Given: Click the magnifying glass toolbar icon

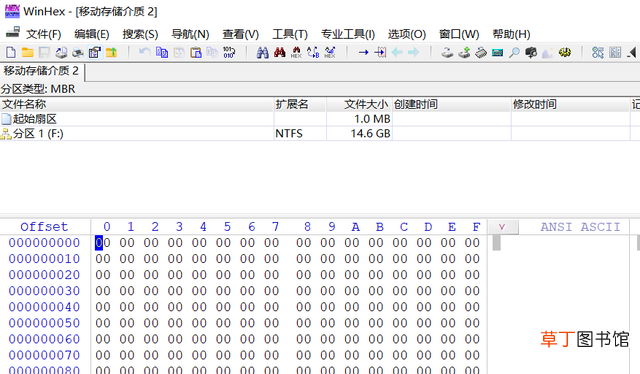Looking at the screenshot, I should click(x=514, y=52).
